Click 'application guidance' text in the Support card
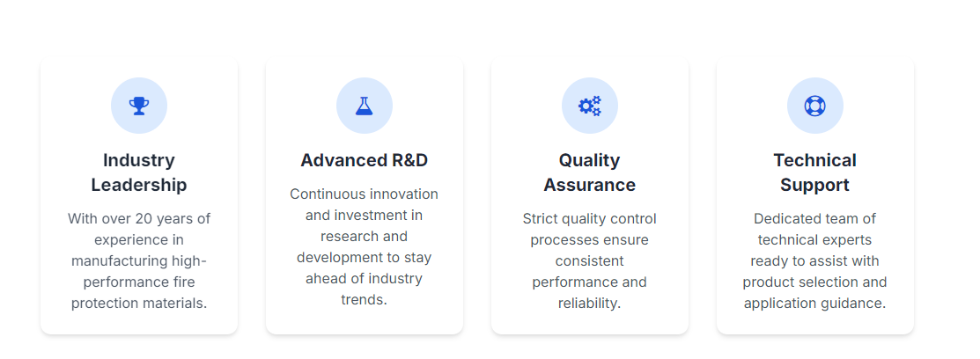The width and height of the screenshot is (980, 359). (x=815, y=304)
